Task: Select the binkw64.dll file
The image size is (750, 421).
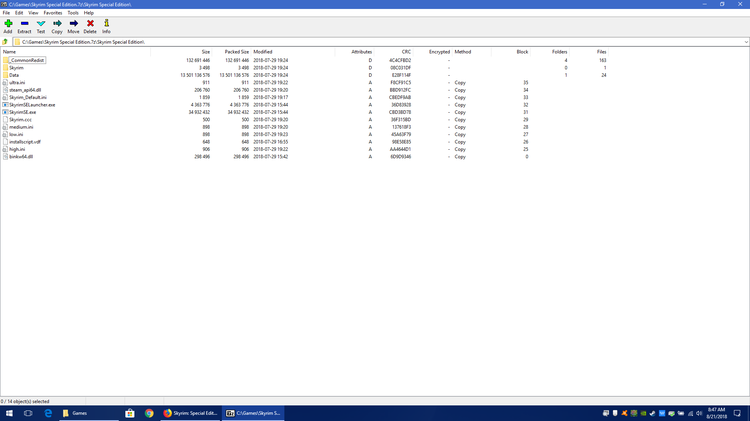Action: tap(21, 157)
